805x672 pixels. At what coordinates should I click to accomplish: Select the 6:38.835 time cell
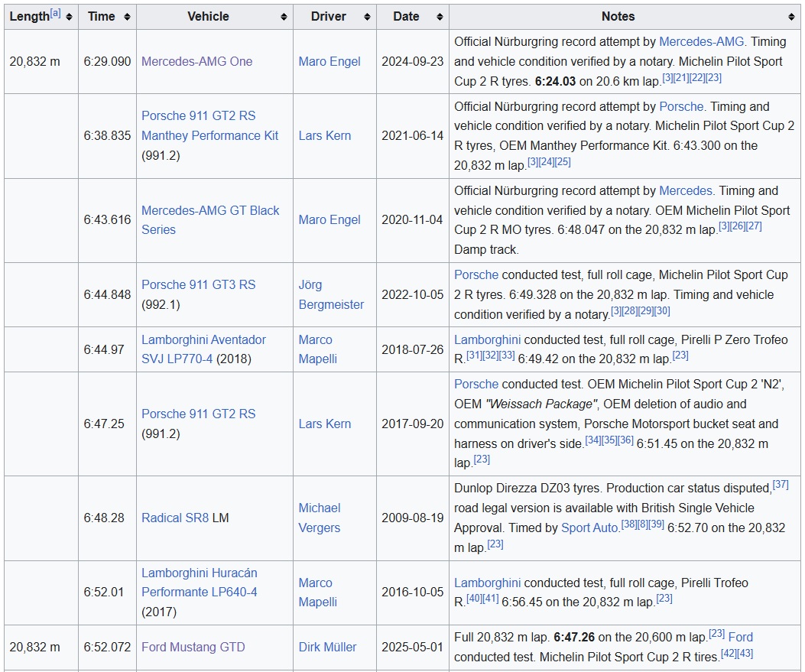coord(107,136)
